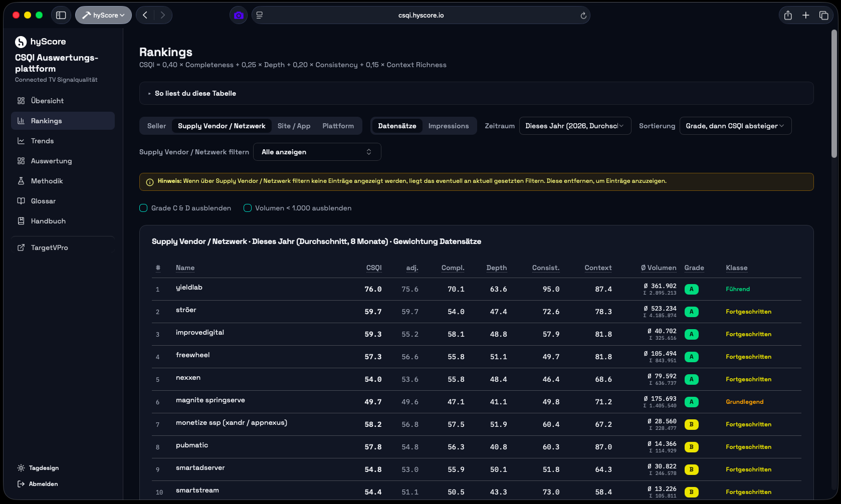Click grade A badge for yieldlab
Image resolution: width=841 pixels, height=504 pixels.
691,289
